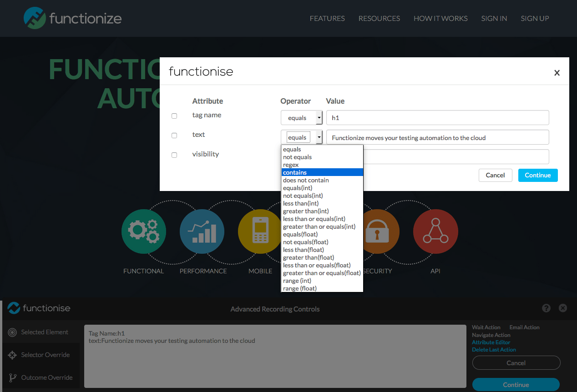Select 'does not contain' operator option
Screen dimensions: 577x392
(322, 180)
